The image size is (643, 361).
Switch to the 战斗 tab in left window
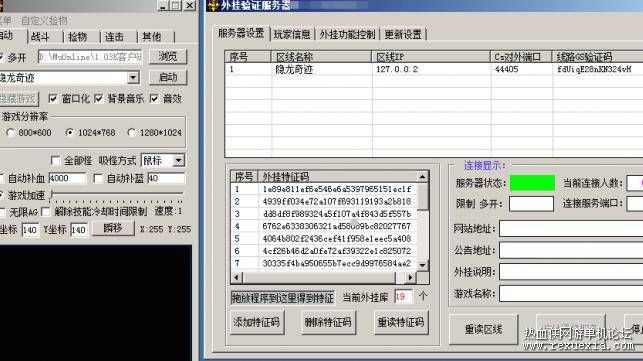40,37
